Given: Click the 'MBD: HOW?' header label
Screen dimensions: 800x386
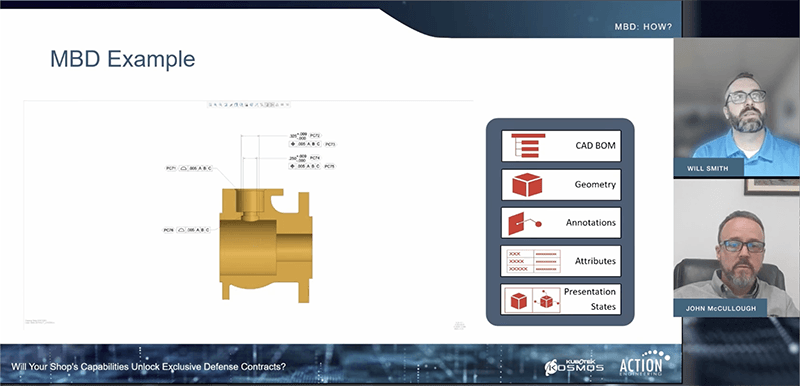Looking at the screenshot, I should [643, 27].
